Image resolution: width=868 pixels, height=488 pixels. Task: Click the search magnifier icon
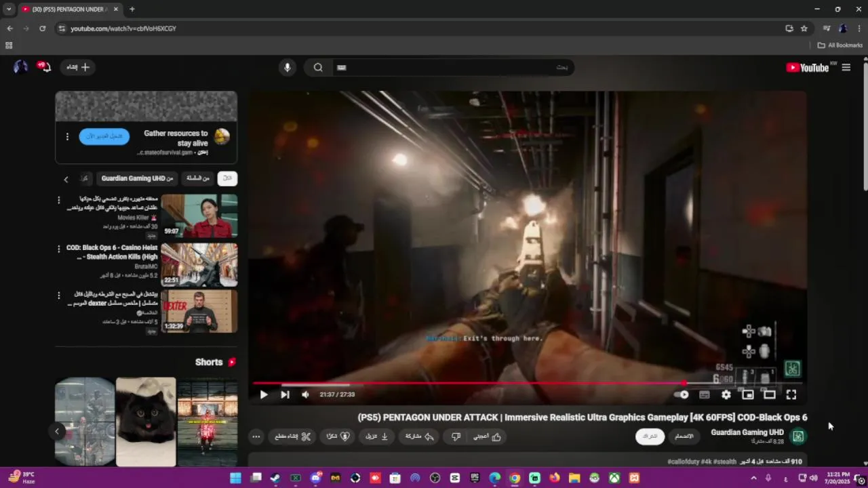[318, 67]
